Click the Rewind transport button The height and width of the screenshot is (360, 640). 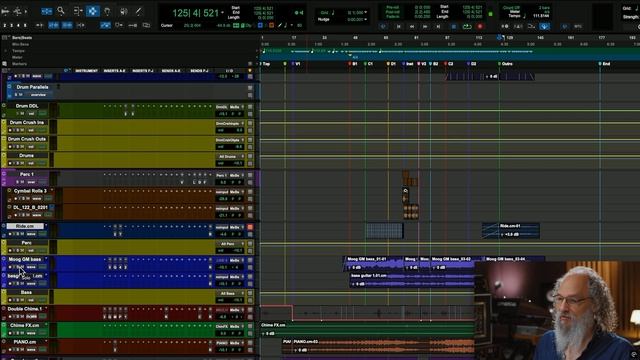[412, 27]
